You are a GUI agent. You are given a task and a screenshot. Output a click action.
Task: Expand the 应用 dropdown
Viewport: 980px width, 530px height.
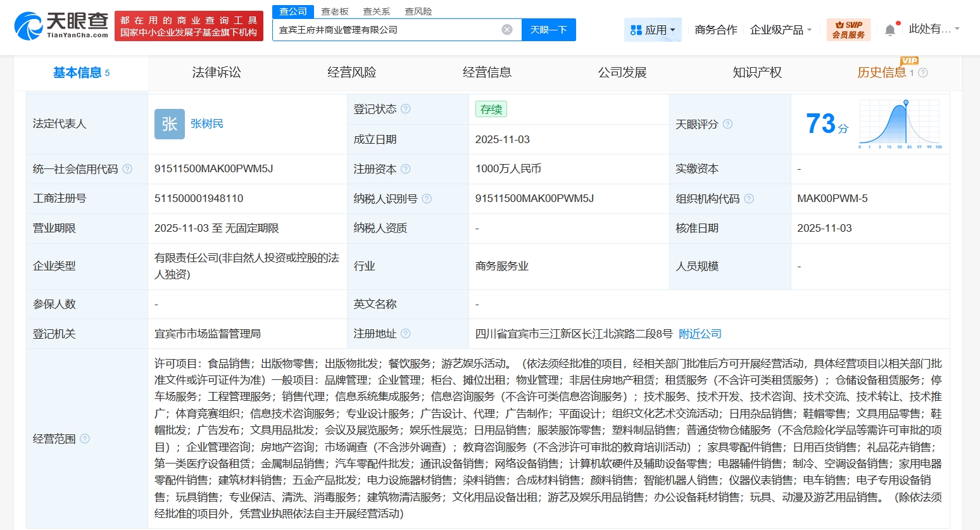tap(653, 30)
